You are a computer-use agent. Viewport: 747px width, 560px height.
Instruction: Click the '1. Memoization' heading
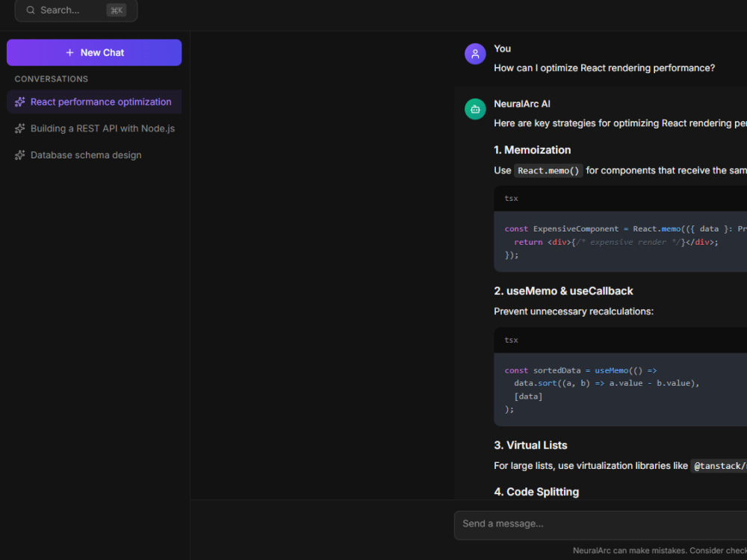(532, 150)
